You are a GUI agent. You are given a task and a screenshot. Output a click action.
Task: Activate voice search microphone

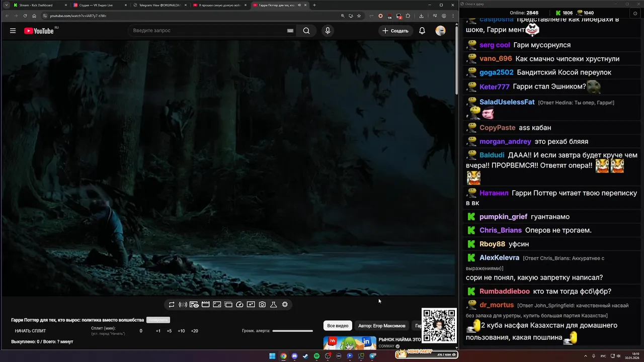(328, 31)
